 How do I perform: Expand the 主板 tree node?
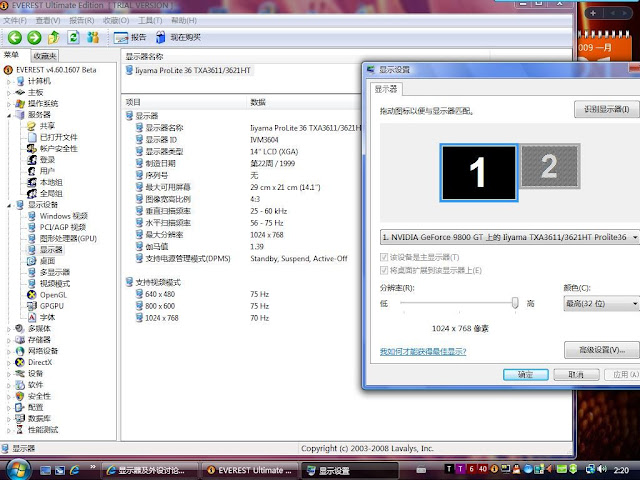(9, 93)
